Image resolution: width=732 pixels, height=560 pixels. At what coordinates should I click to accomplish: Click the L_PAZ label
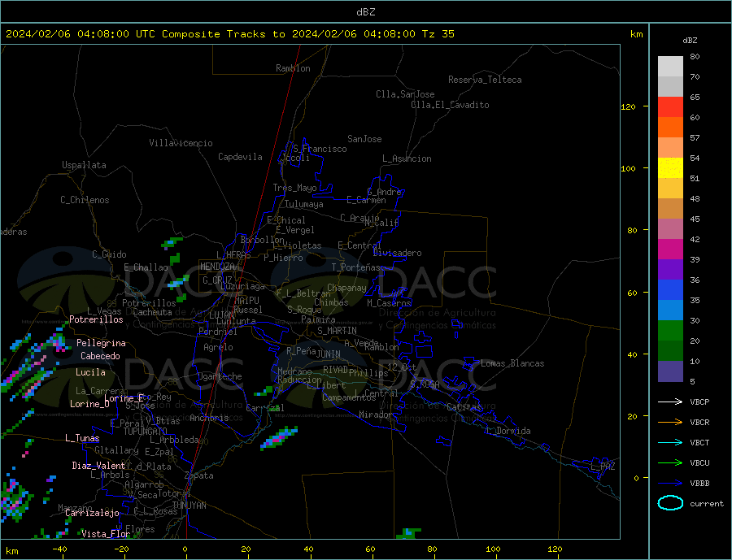pyautogui.click(x=603, y=467)
